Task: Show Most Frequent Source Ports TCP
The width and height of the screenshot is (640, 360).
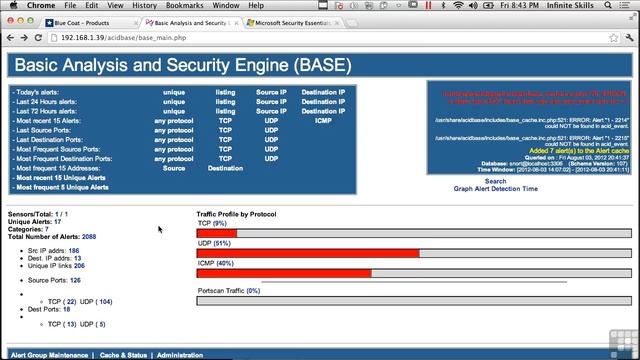Action: click(225, 149)
